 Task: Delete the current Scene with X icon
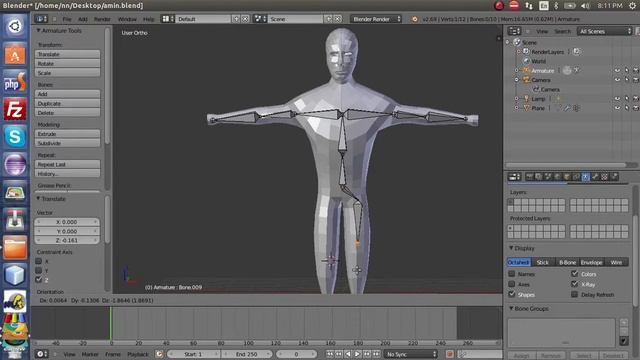pos(338,19)
